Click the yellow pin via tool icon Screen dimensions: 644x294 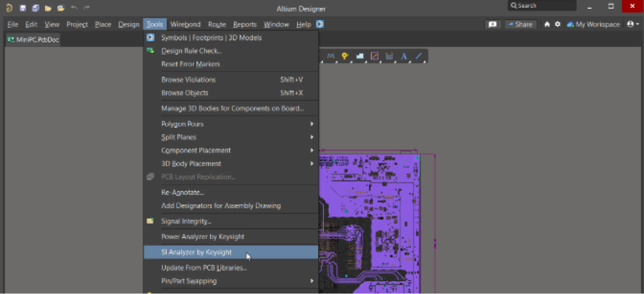(x=345, y=57)
